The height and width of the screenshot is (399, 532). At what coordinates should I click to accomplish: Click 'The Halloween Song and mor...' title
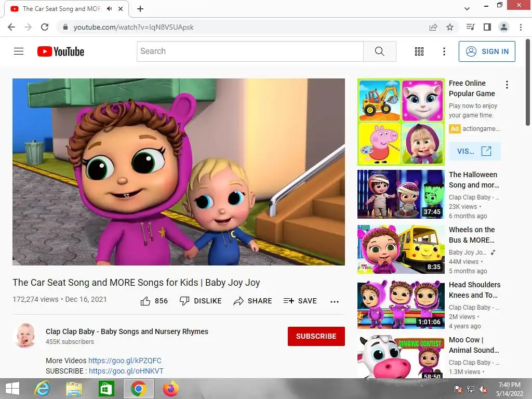474,179
